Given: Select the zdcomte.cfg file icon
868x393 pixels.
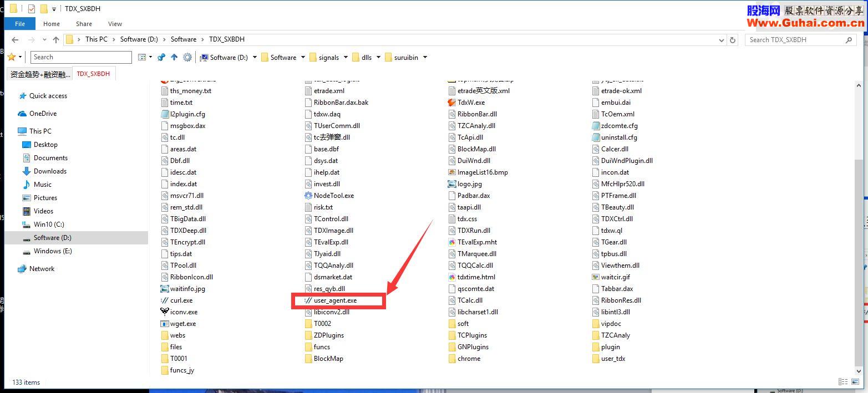Looking at the screenshot, I should point(596,126).
